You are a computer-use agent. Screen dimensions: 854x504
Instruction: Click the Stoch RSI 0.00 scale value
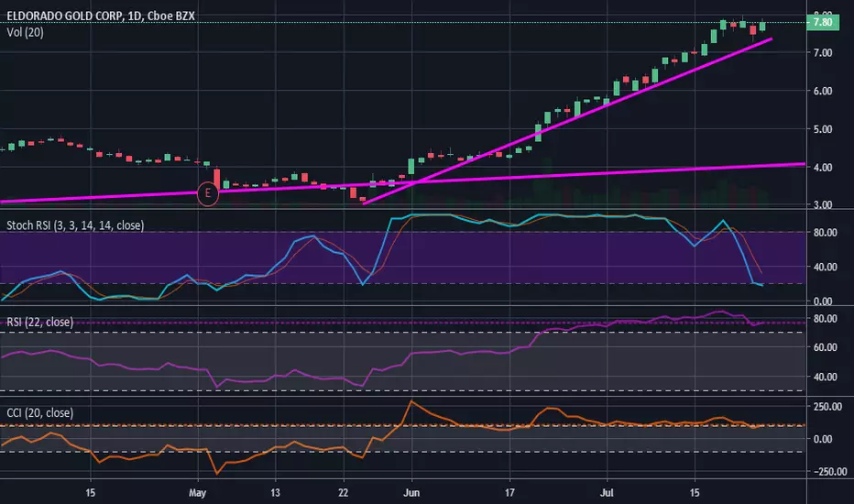[x=823, y=301]
